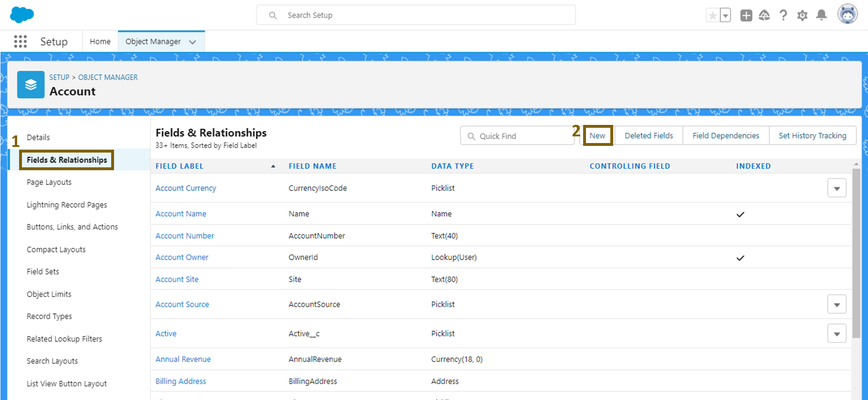Sort by CONTROLLING FIELD column header
This screenshot has width=868, height=400.
(630, 166)
